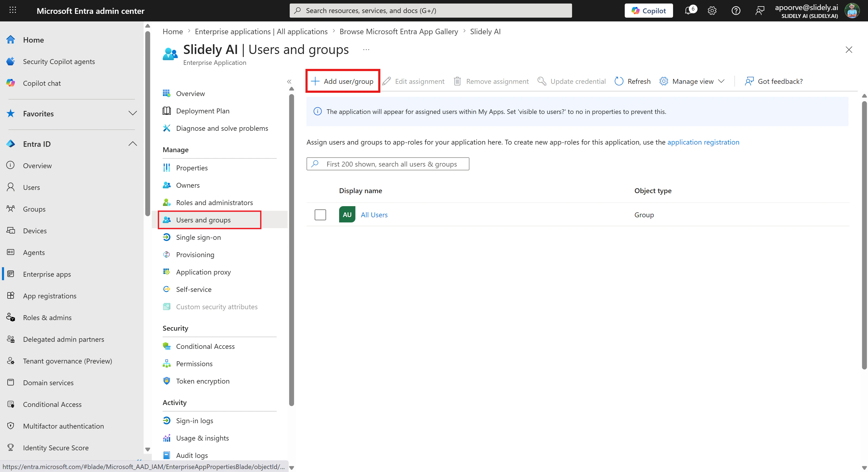The image size is (868, 472).
Task: Open the help question mark icon
Action: tap(736, 11)
